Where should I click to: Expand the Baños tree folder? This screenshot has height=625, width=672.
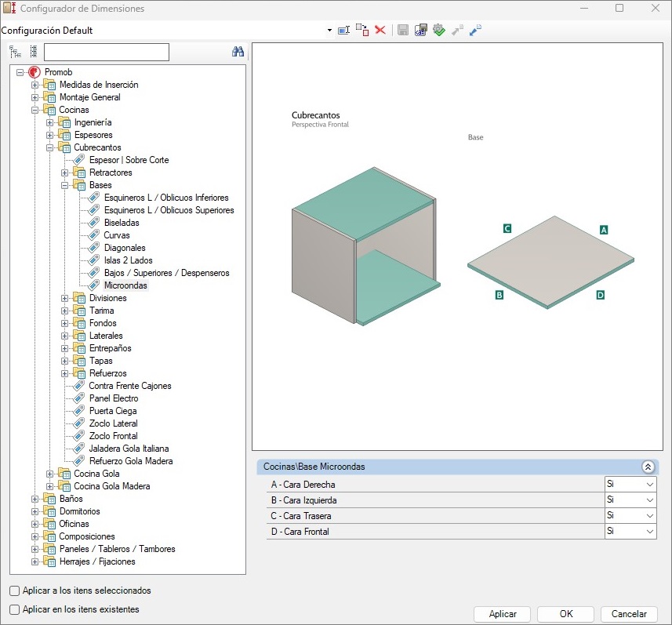(35, 499)
